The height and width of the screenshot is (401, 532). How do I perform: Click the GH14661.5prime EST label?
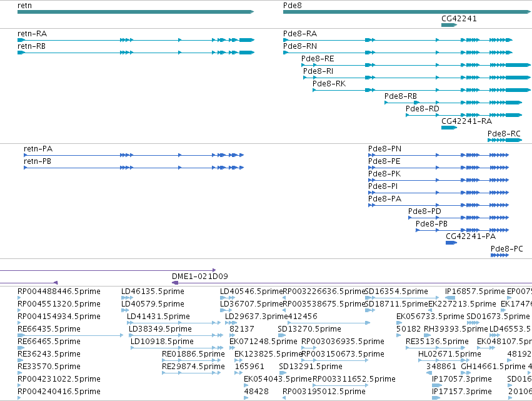point(493,367)
